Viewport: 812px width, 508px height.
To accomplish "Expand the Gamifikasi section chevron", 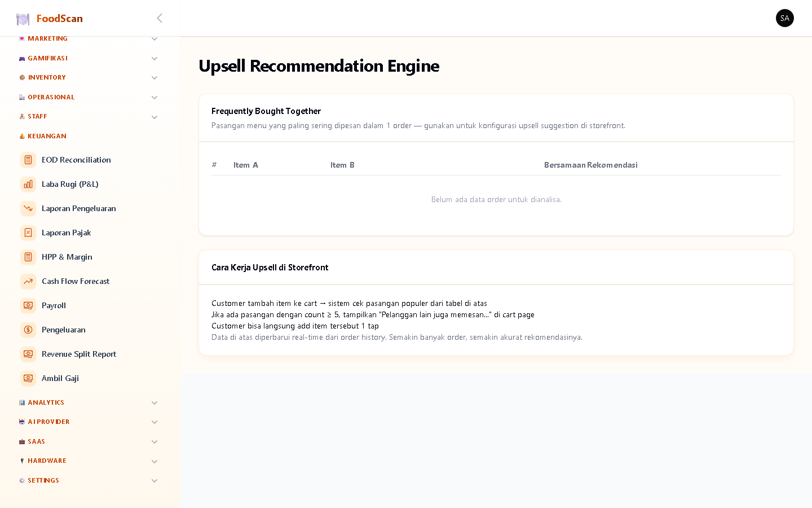I will click(x=155, y=59).
